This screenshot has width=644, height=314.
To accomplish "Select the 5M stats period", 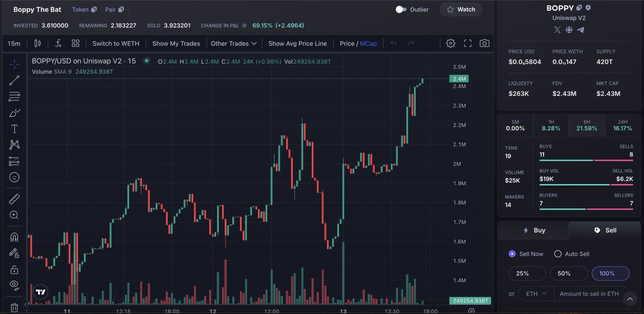I will (515, 125).
